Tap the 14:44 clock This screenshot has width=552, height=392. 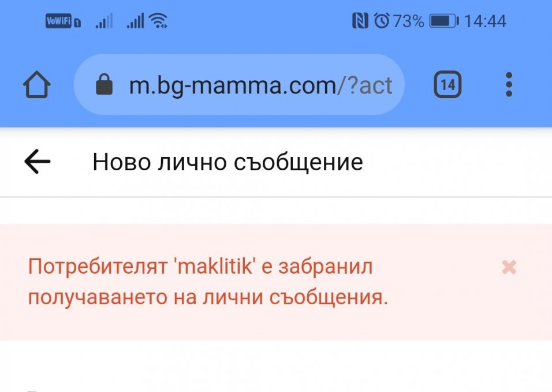(485, 22)
